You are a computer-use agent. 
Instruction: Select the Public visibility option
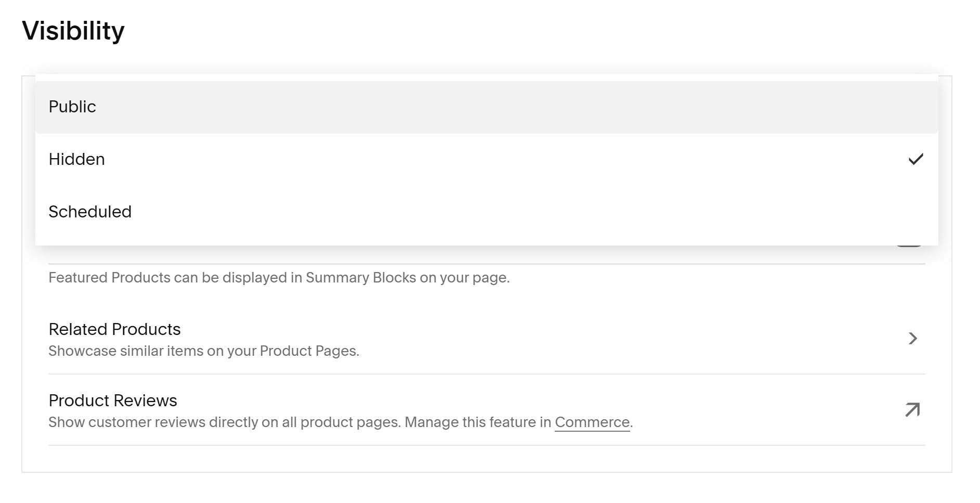487,107
